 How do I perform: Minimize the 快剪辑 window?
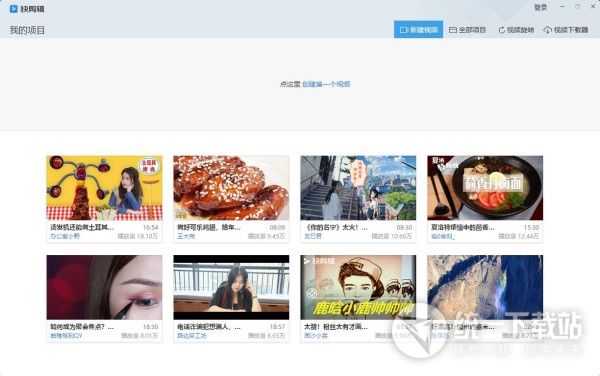[x=562, y=7]
